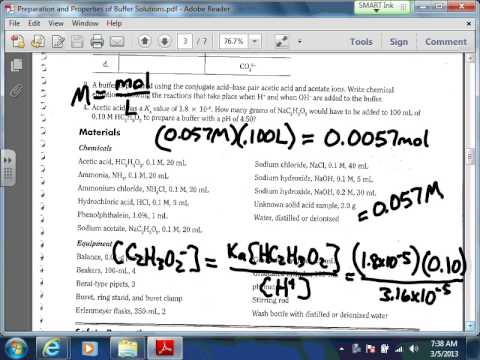Click the vertical scrollbar up arrow

click(x=470, y=58)
